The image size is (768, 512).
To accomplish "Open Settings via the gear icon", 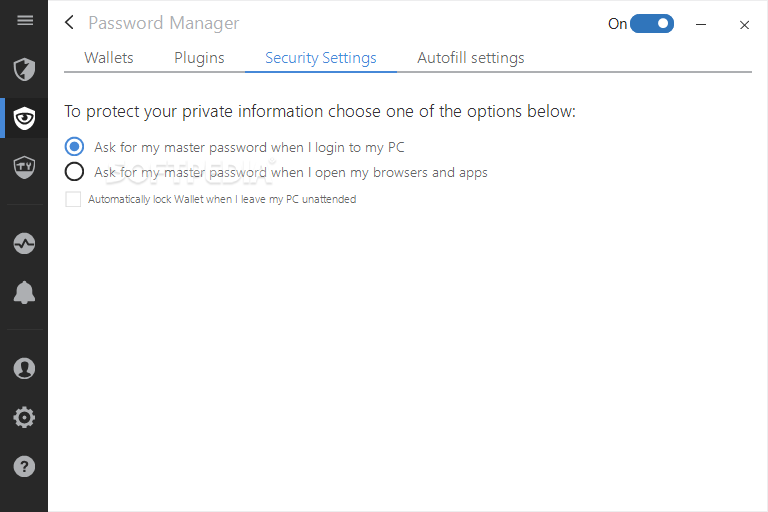I will pos(24,417).
